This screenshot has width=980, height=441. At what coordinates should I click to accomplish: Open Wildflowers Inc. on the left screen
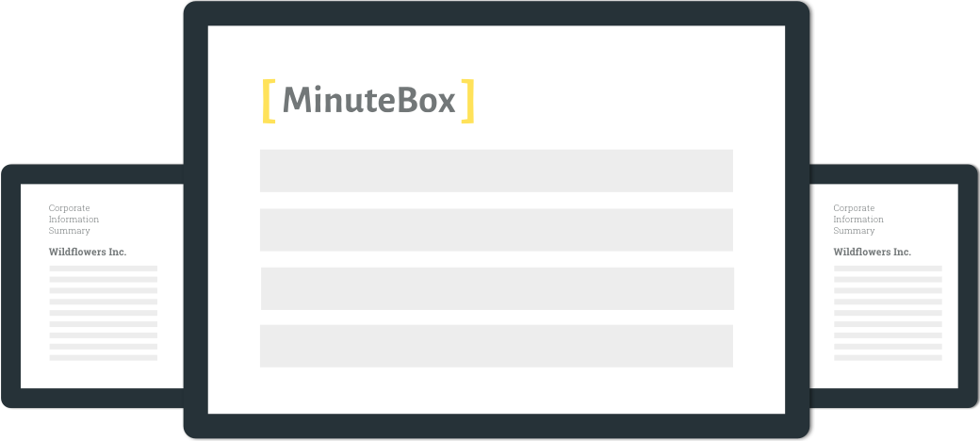[88, 252]
